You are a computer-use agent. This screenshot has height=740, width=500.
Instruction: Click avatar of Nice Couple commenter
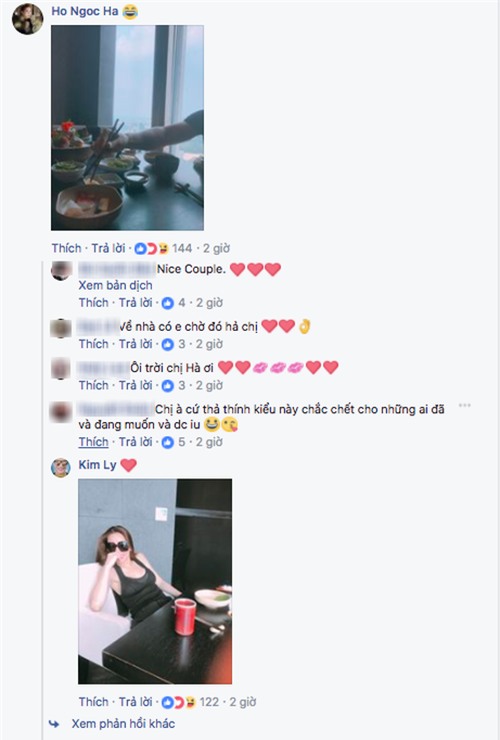61,271
